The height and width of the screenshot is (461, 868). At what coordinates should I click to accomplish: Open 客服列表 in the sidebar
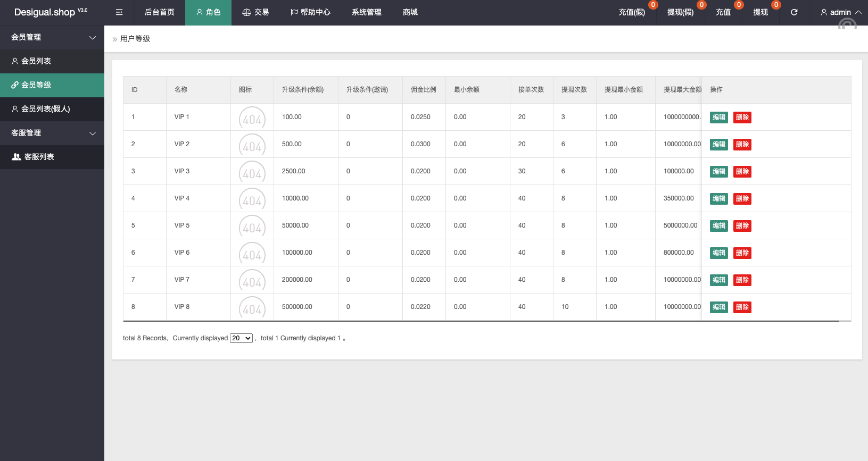(39, 157)
